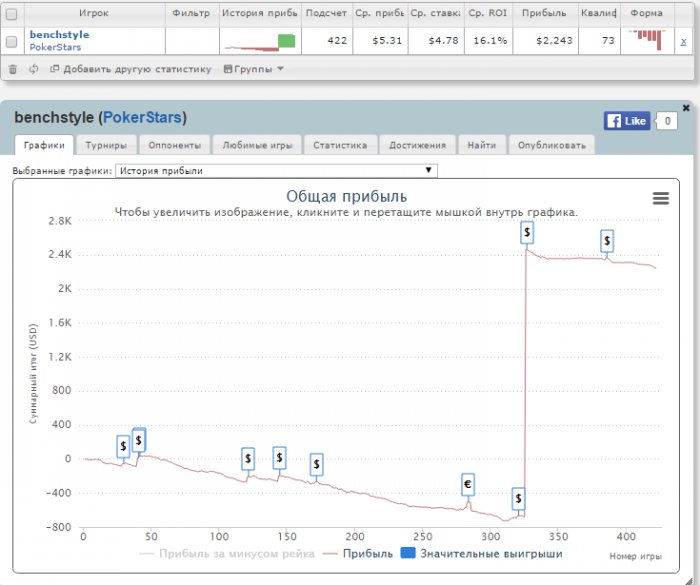Click the 'Прибыль' column header to sort

click(x=545, y=14)
